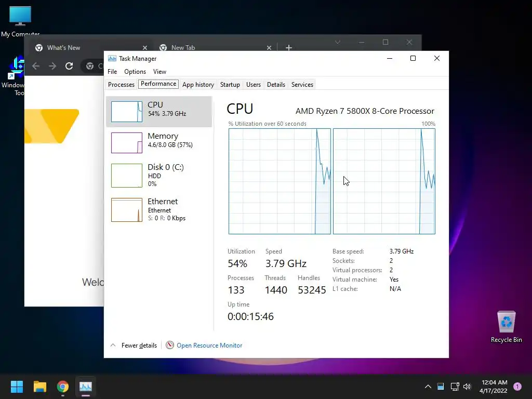The image size is (532, 399).
Task: Open Chrome's tab search dropdown
Action: [338, 43]
